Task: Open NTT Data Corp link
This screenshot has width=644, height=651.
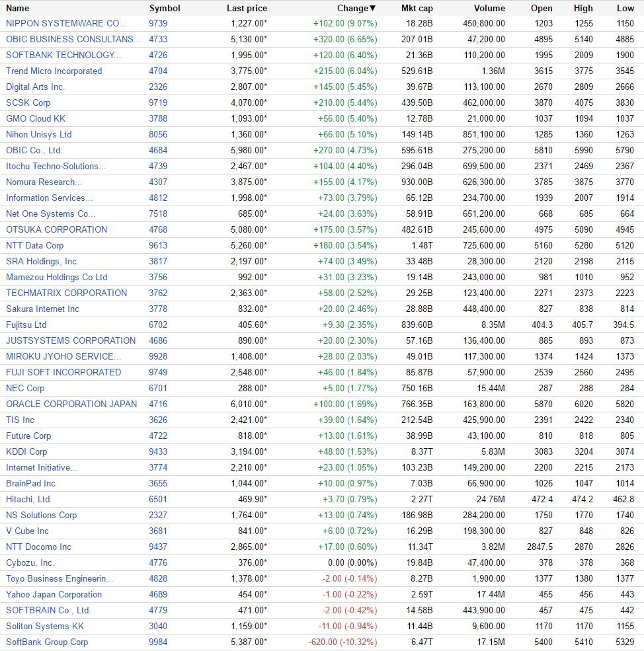Action: click(35, 245)
